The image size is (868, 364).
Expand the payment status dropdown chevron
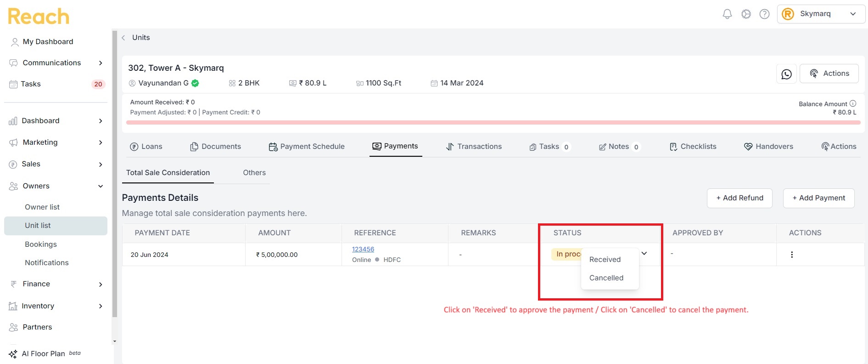click(x=644, y=253)
